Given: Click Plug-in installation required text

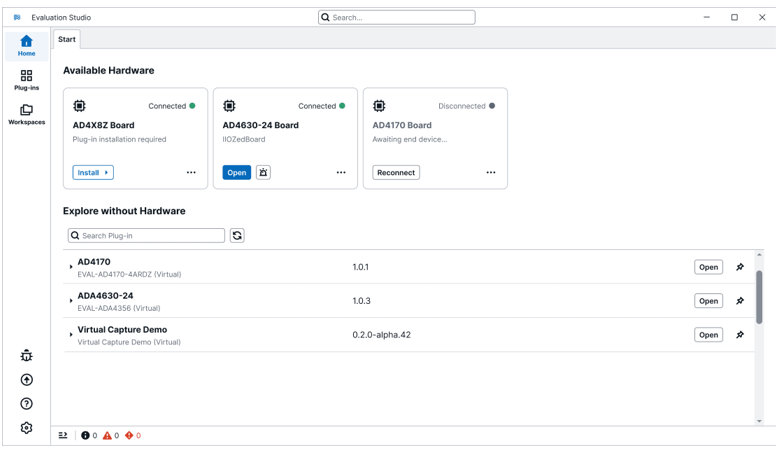Looking at the screenshot, I should (119, 139).
